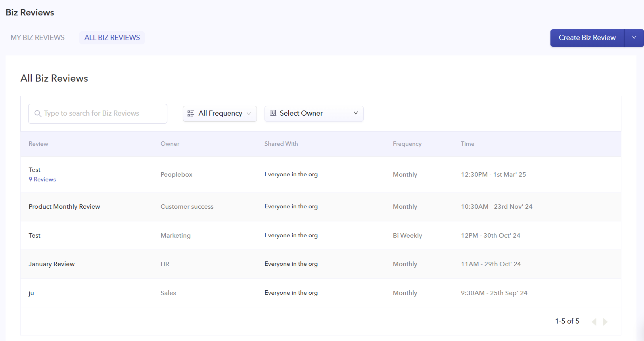The height and width of the screenshot is (341, 644).
Task: Click the Frequency column header
Action: (407, 144)
